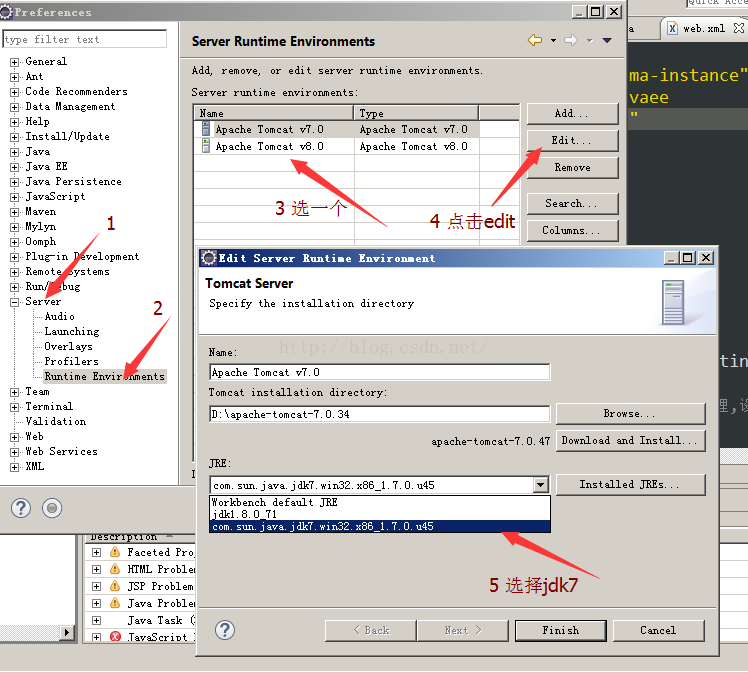Switch to the web.xml editor tab

pos(704,28)
